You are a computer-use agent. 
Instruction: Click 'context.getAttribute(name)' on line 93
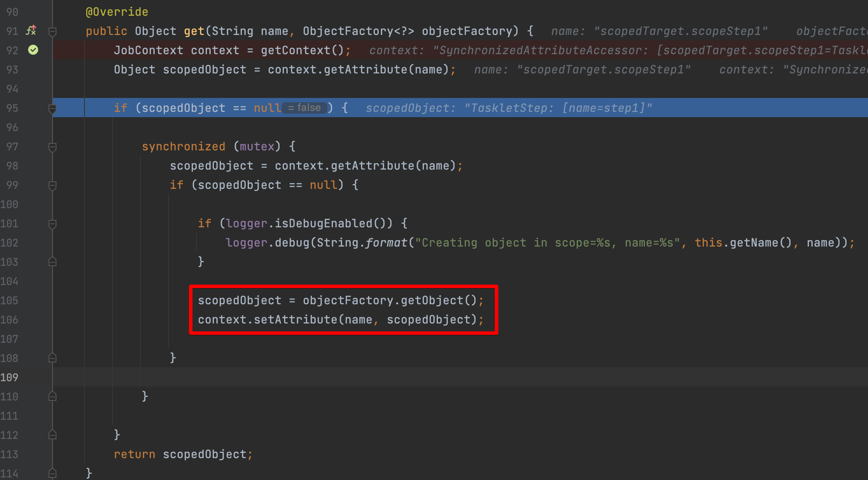(358, 70)
